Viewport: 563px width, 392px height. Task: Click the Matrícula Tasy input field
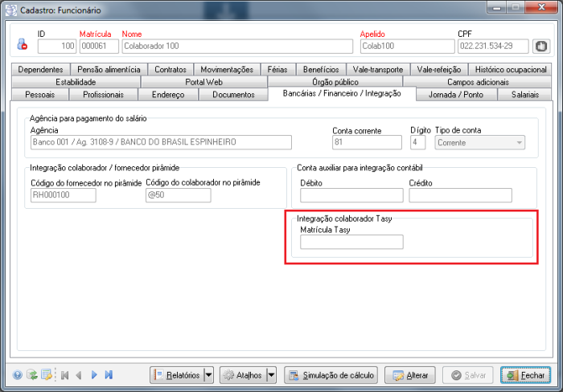point(351,243)
